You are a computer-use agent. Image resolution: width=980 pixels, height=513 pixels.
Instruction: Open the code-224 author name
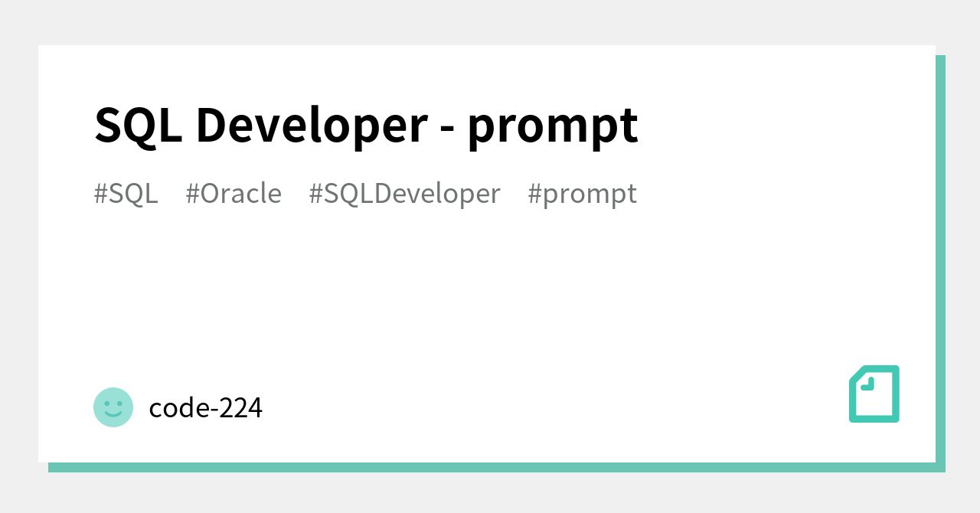pos(205,407)
